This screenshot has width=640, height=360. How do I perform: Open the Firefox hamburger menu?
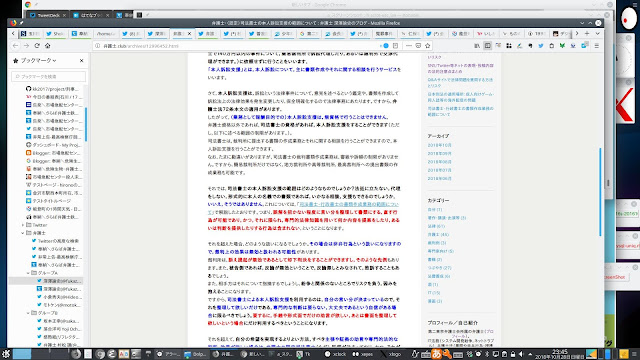(596, 46)
